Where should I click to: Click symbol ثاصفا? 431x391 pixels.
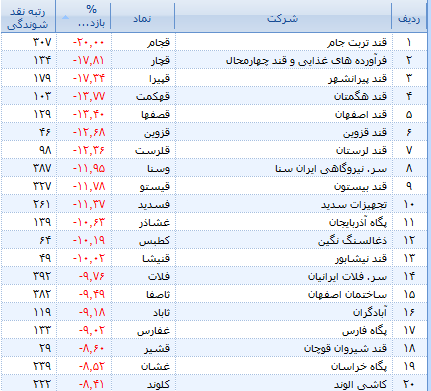(x=158, y=294)
